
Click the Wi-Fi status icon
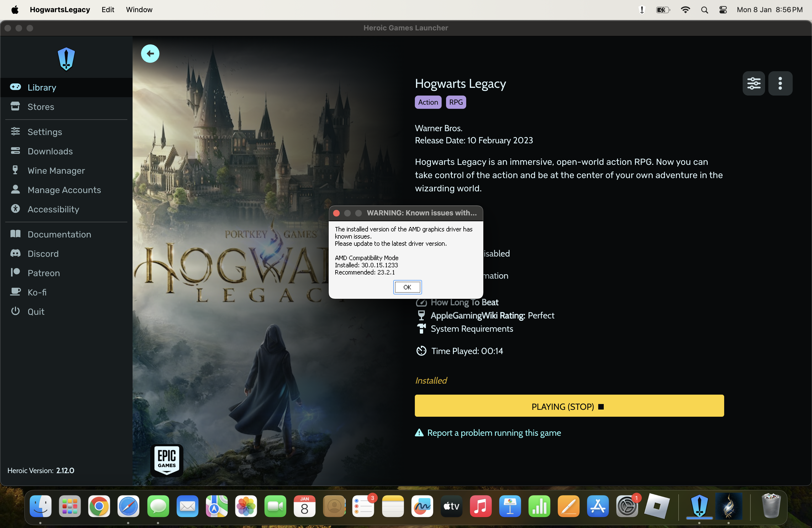(686, 10)
